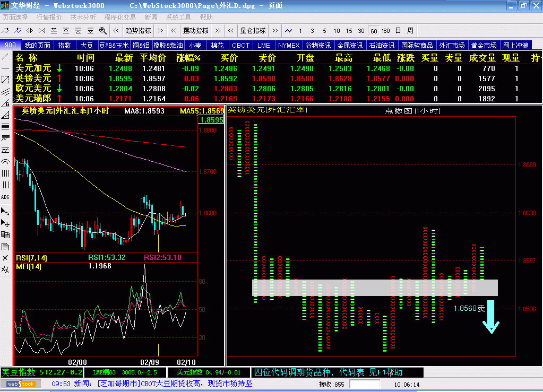Open the 页面选择 menu
This screenshot has height=392, width=543.
tap(15, 18)
